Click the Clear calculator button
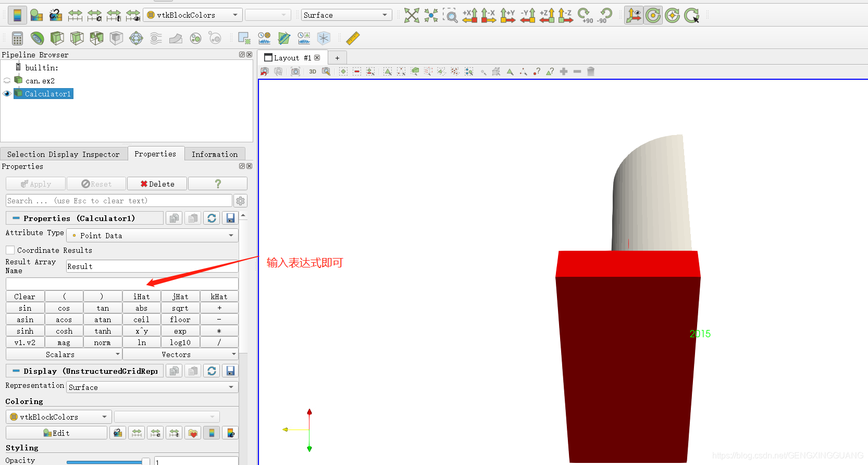The height and width of the screenshot is (465, 868). click(25, 297)
